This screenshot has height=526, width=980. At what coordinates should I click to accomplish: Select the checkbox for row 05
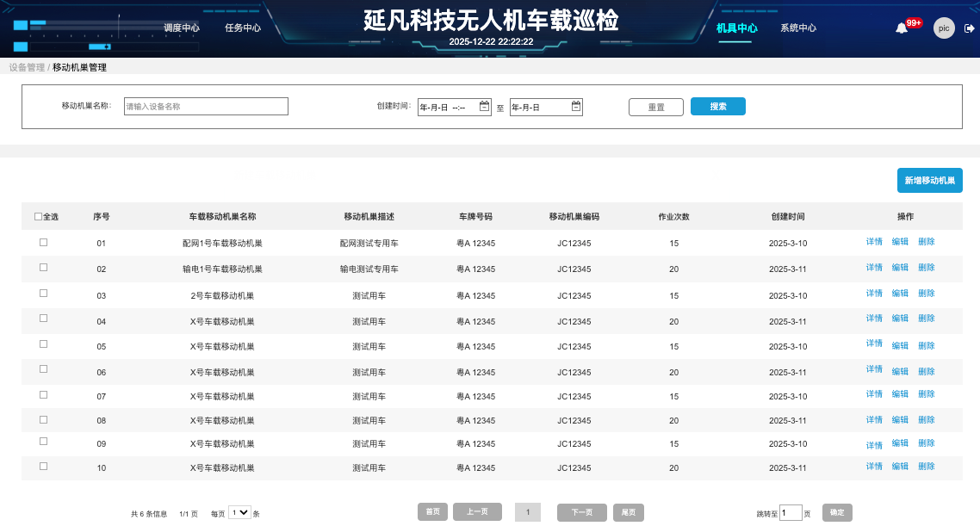pos(43,345)
